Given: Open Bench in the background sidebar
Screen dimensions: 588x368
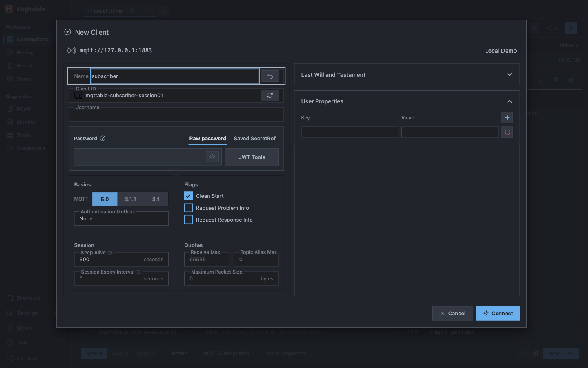Looking at the screenshot, I should (20, 65).
